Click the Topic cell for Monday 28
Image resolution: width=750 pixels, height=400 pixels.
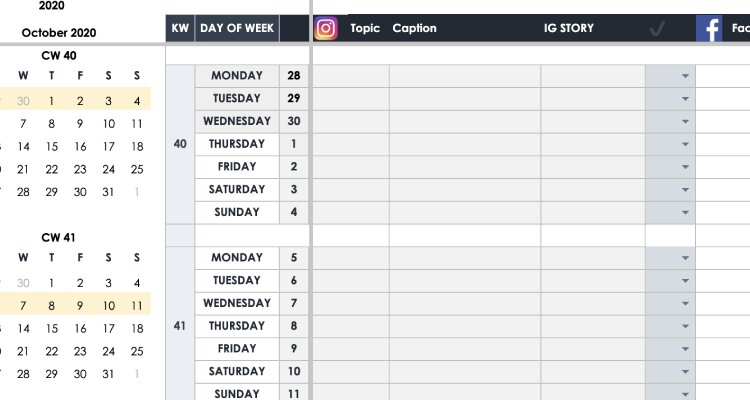[x=351, y=76]
